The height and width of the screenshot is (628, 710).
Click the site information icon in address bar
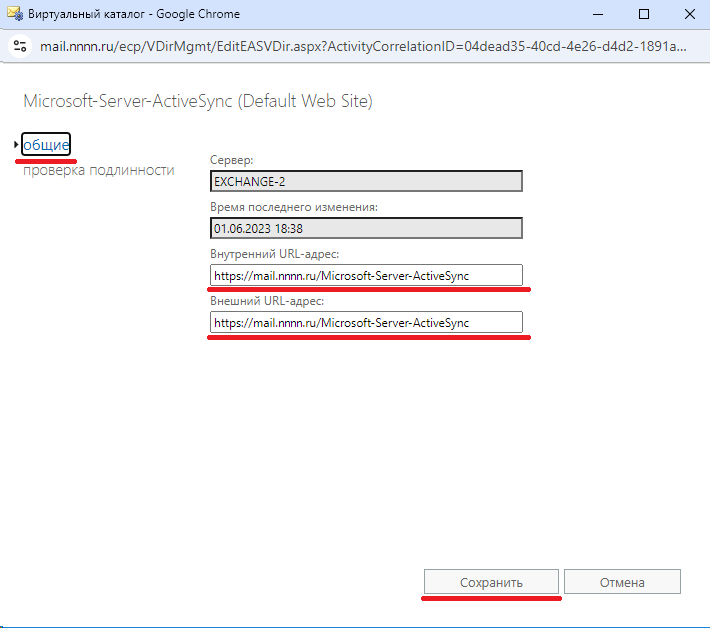(x=20, y=46)
